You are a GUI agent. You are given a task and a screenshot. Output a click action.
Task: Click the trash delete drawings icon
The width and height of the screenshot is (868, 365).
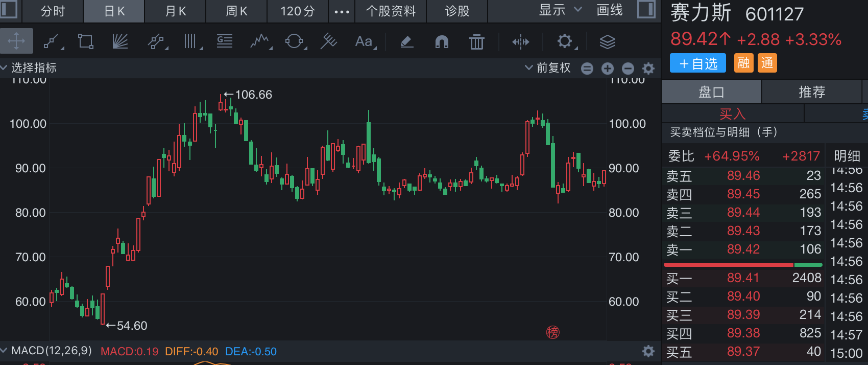coord(476,41)
